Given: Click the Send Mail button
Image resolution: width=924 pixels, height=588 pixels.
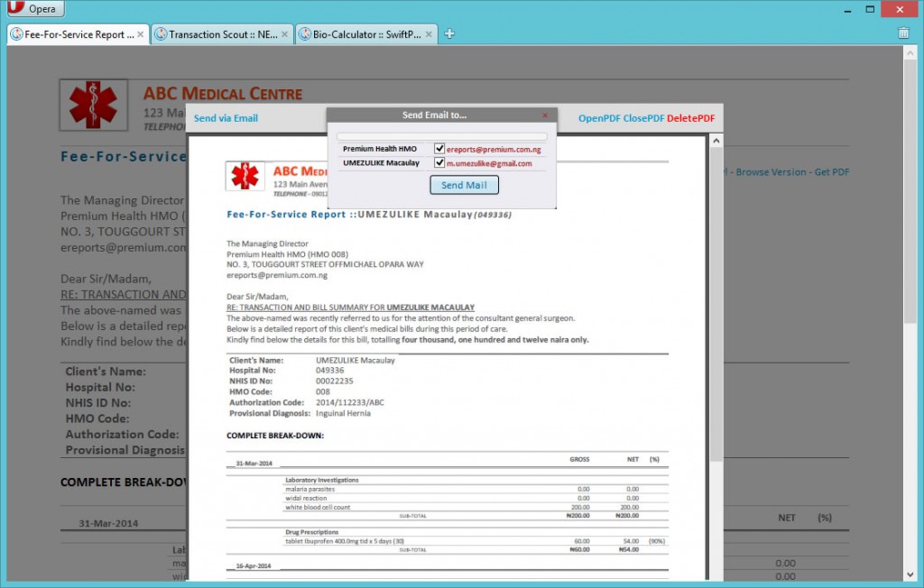Looking at the screenshot, I should click(464, 184).
